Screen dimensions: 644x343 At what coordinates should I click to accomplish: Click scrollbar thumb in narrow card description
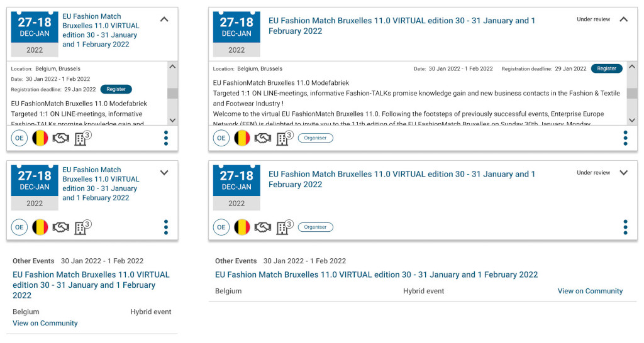pos(172,93)
